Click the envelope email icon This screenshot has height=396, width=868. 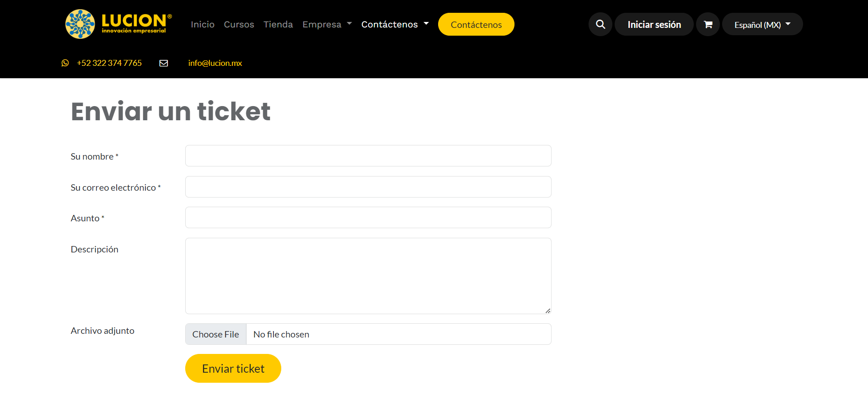(164, 63)
